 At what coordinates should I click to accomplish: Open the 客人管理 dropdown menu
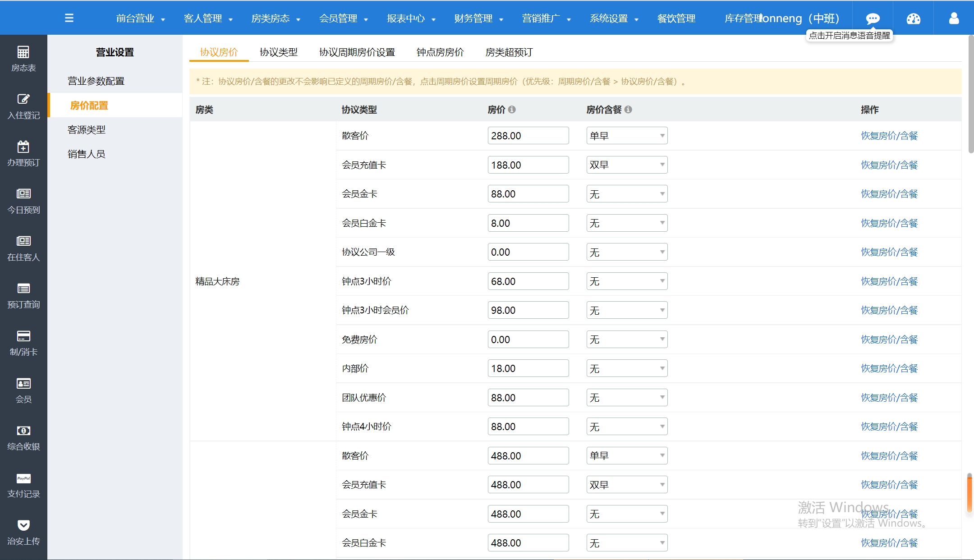[x=208, y=18]
